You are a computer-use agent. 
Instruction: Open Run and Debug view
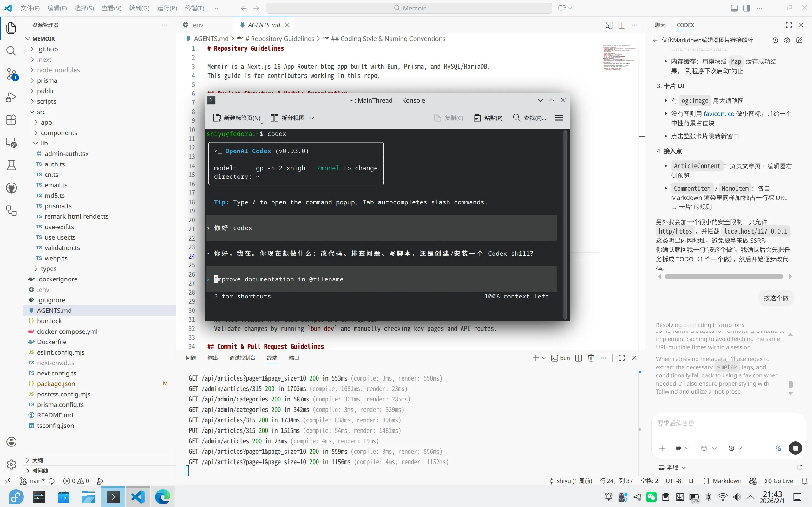point(11,97)
